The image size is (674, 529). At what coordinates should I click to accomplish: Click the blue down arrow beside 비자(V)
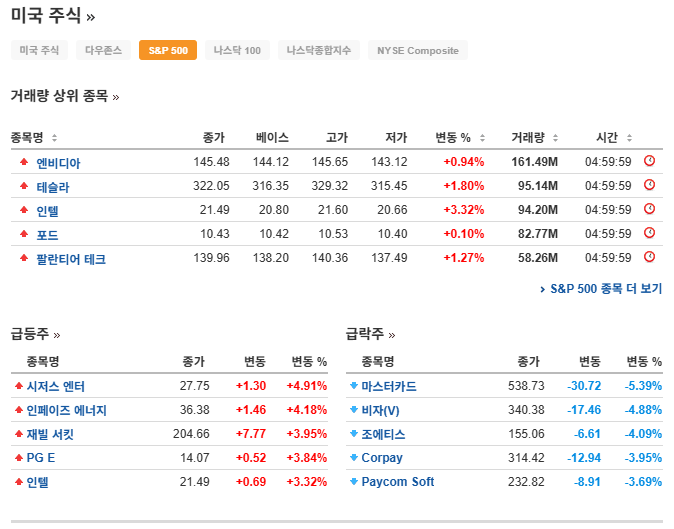354,410
